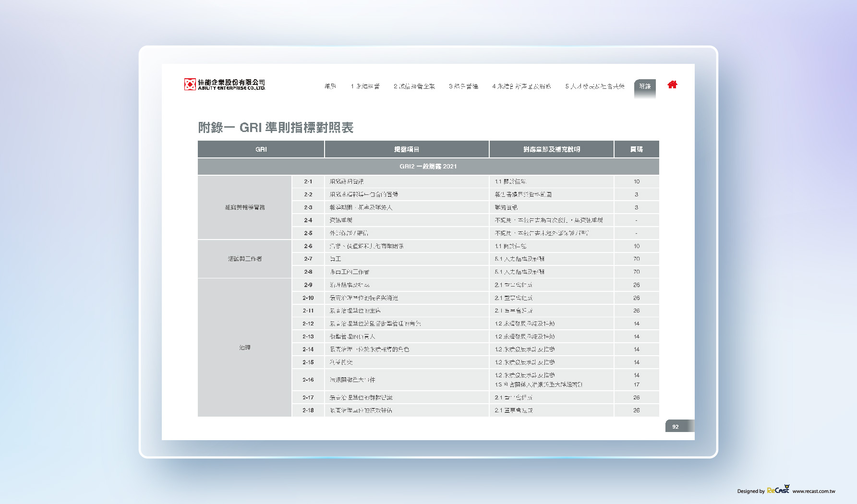
Task: Switch to the chapter 1 navigation tab
Action: point(365,86)
